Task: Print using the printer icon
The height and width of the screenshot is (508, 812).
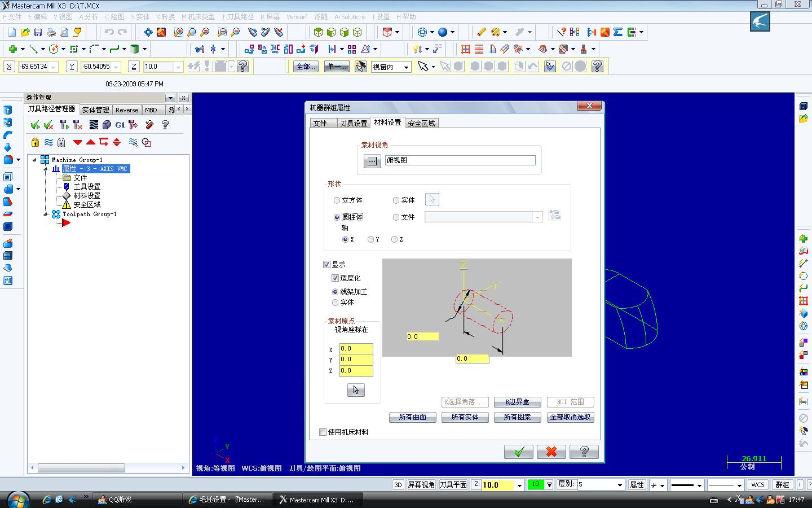Action: click(x=51, y=32)
